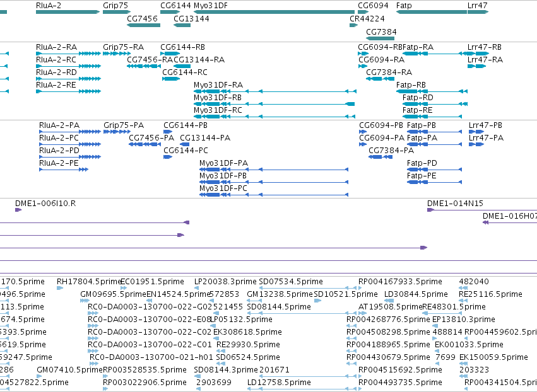Select Myo31DF-RB transcript label

(x=218, y=98)
